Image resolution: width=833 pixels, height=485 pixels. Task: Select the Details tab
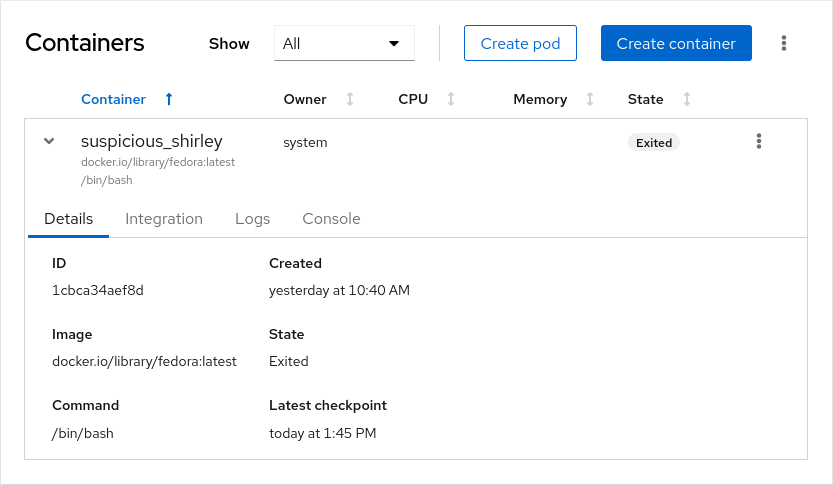pos(69,219)
